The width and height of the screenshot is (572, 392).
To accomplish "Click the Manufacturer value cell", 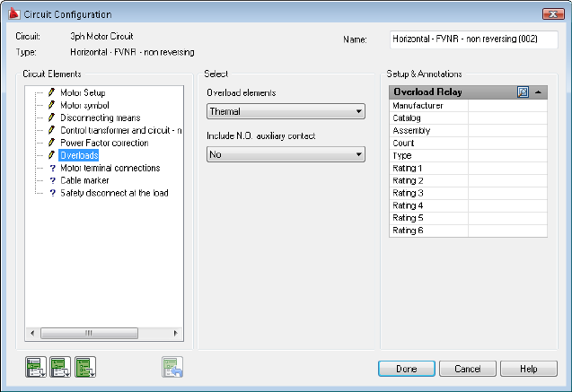I will (507, 106).
